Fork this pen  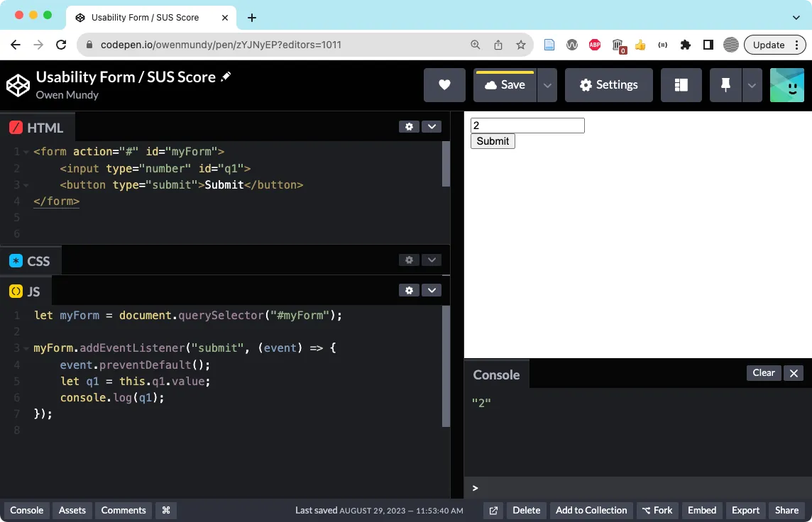click(657, 510)
